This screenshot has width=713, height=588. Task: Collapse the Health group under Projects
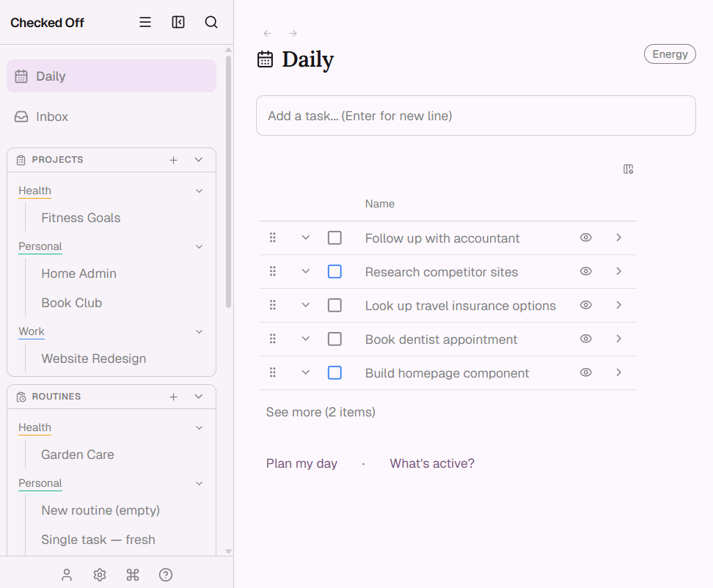(200, 191)
